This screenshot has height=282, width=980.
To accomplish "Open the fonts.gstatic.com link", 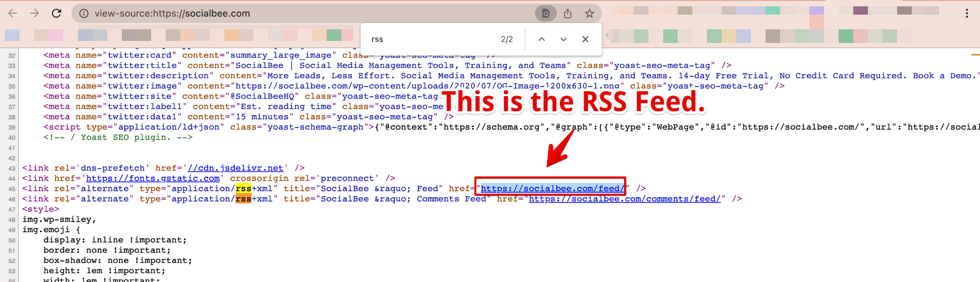I will tap(153, 179).
